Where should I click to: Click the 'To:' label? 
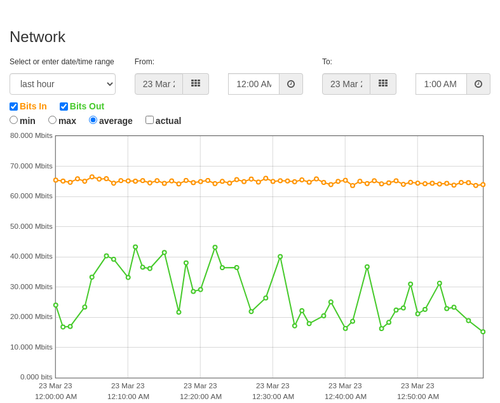[x=327, y=62]
